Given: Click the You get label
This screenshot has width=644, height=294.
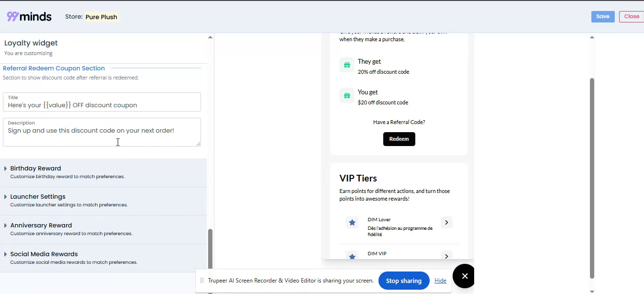Looking at the screenshot, I should (368, 92).
